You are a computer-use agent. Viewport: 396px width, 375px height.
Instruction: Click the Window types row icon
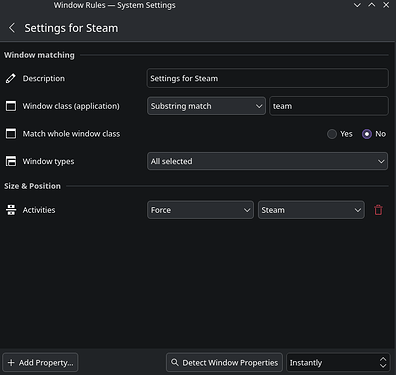click(x=11, y=161)
